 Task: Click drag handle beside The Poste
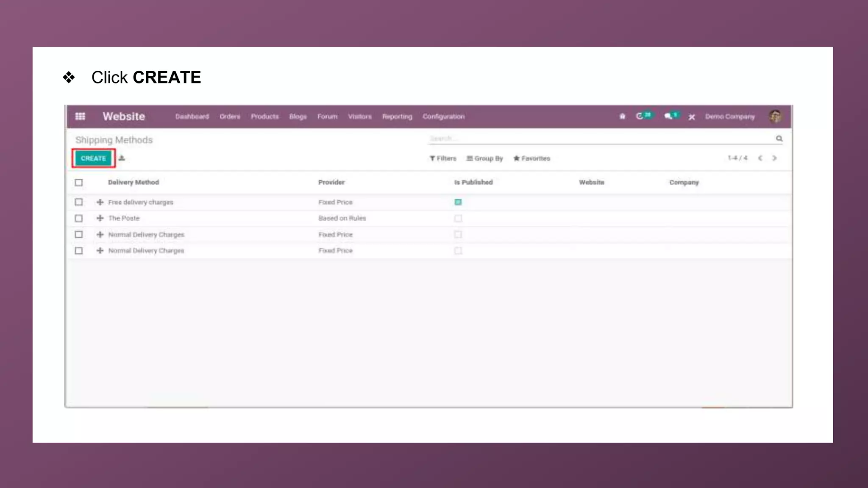tap(100, 218)
